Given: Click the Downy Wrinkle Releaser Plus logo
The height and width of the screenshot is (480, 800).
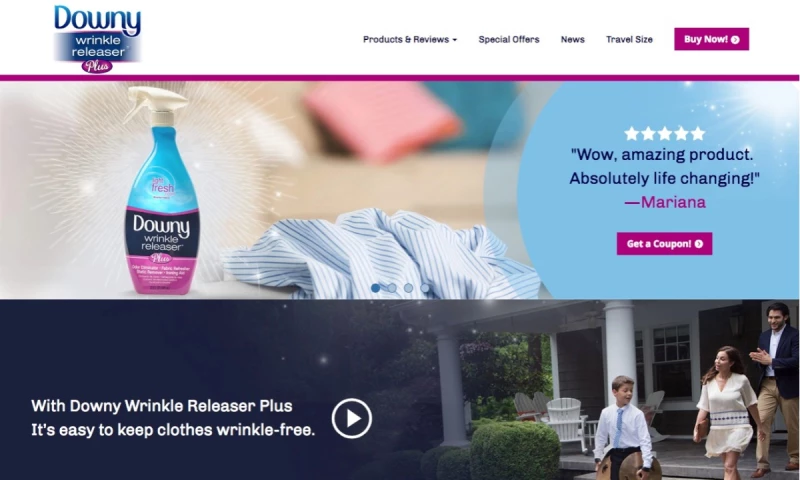Looking at the screenshot, I should [x=97, y=39].
